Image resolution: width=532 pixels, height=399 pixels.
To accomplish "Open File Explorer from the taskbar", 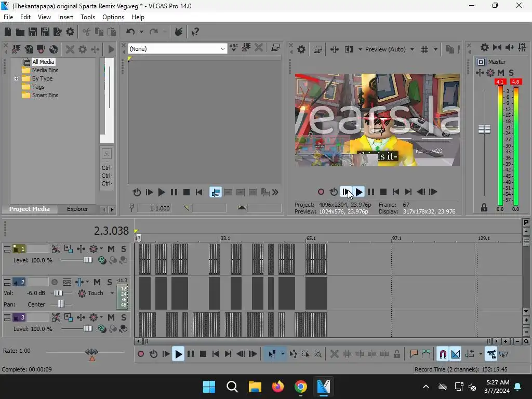I will click(x=255, y=386).
